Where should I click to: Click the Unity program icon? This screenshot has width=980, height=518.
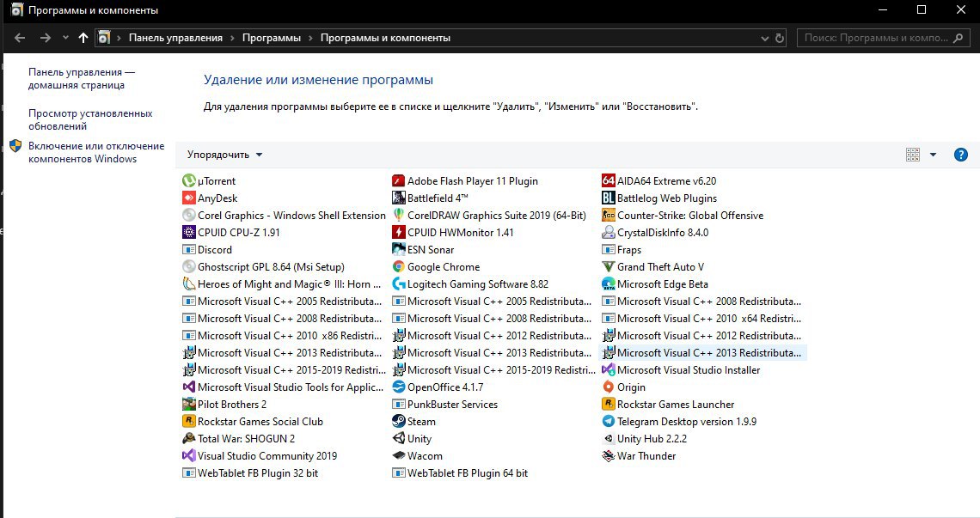point(398,439)
